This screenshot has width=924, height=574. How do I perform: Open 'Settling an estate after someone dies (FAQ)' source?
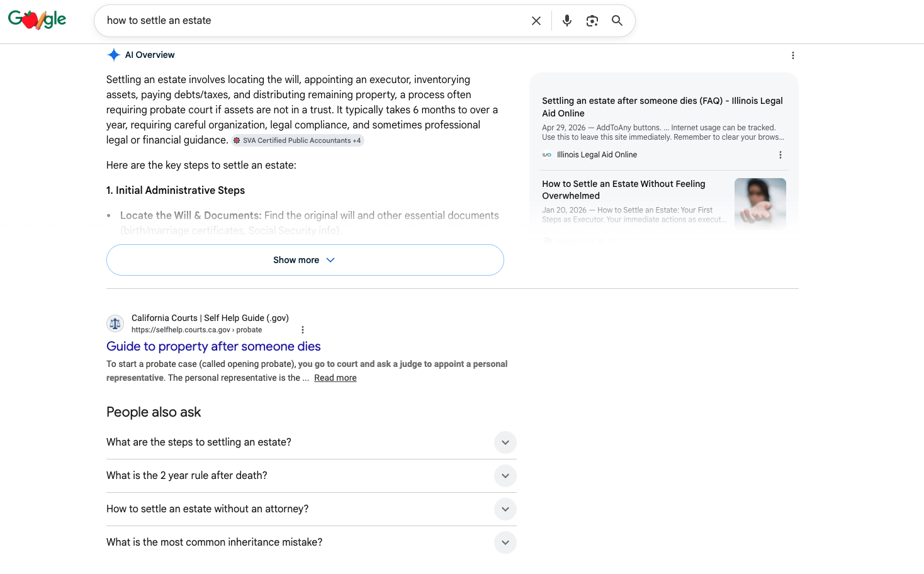(662, 107)
